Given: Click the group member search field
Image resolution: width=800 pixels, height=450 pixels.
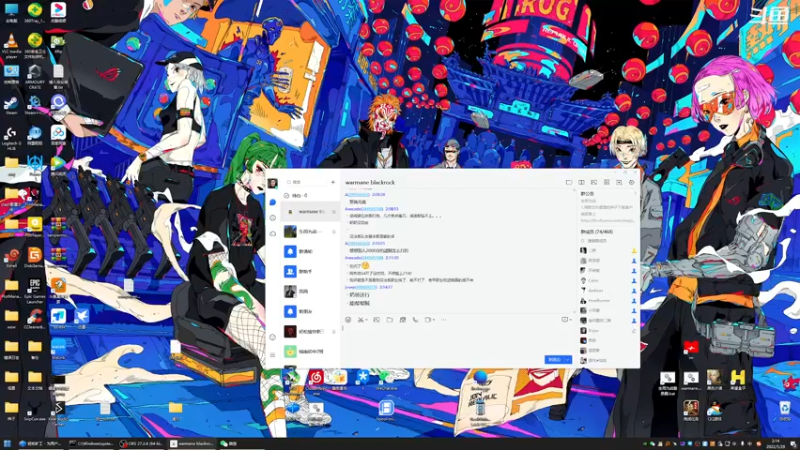Looking at the screenshot, I should click(608, 241).
